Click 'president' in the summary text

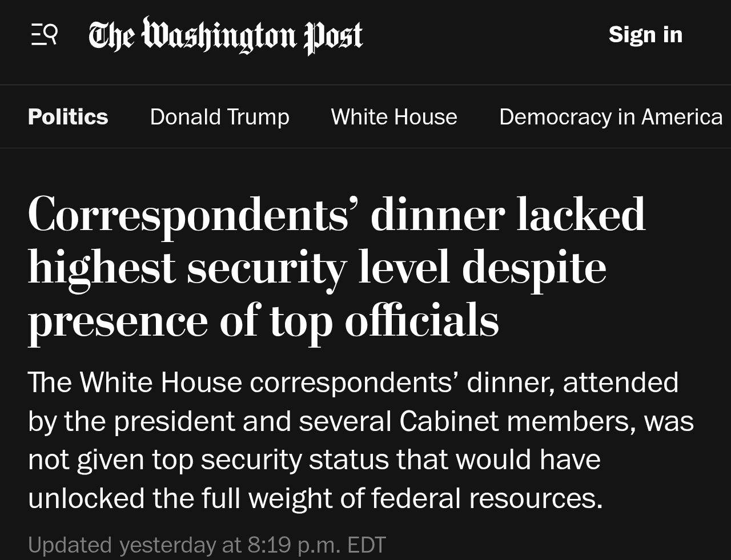174,421
